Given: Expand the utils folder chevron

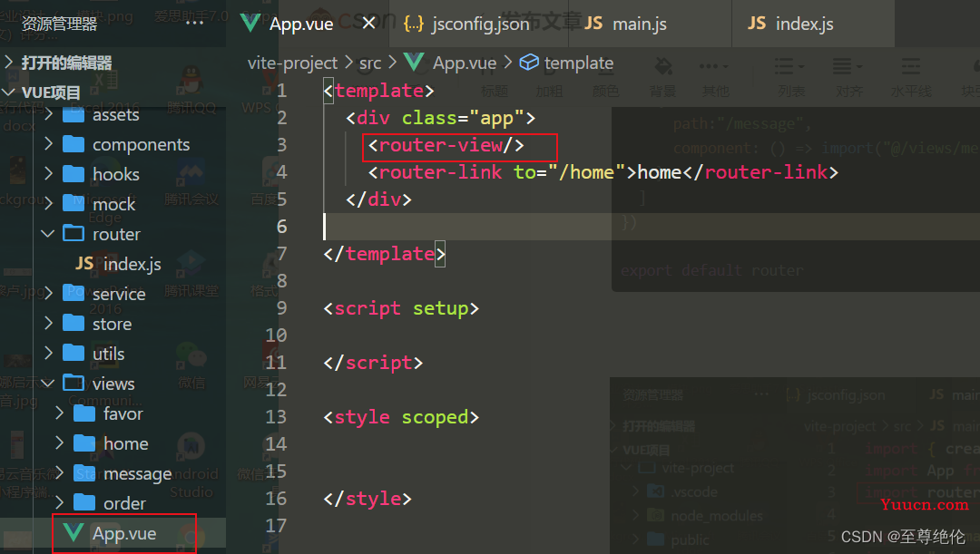Looking at the screenshot, I should tap(49, 353).
